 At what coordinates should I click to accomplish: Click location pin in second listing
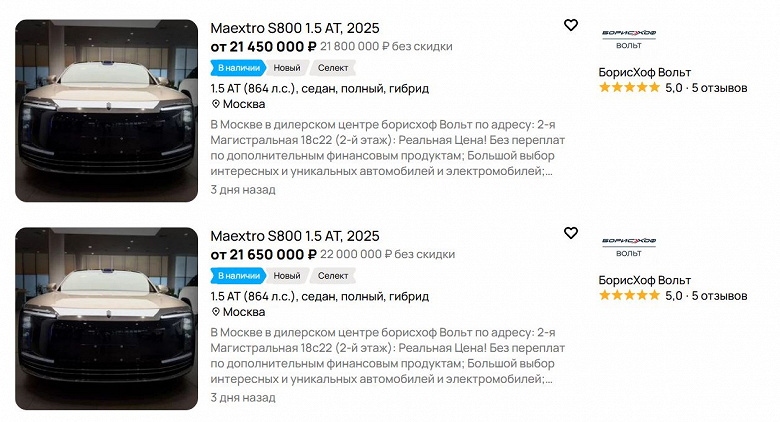215,312
